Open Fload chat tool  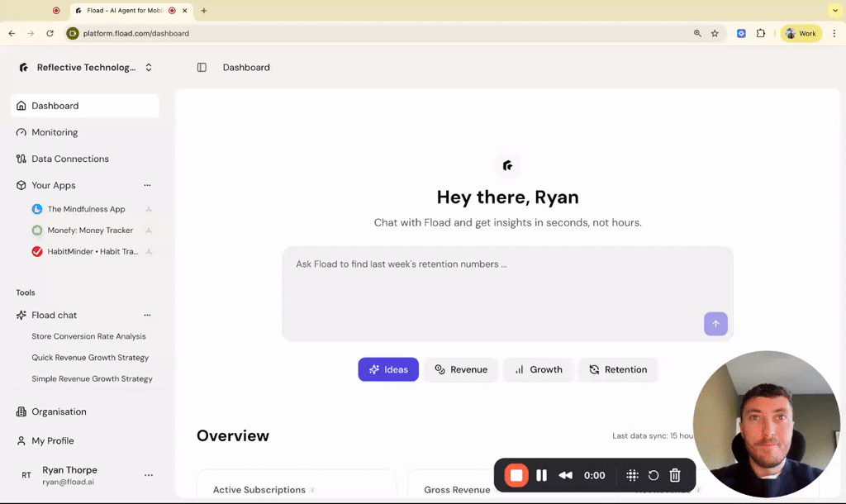54,315
